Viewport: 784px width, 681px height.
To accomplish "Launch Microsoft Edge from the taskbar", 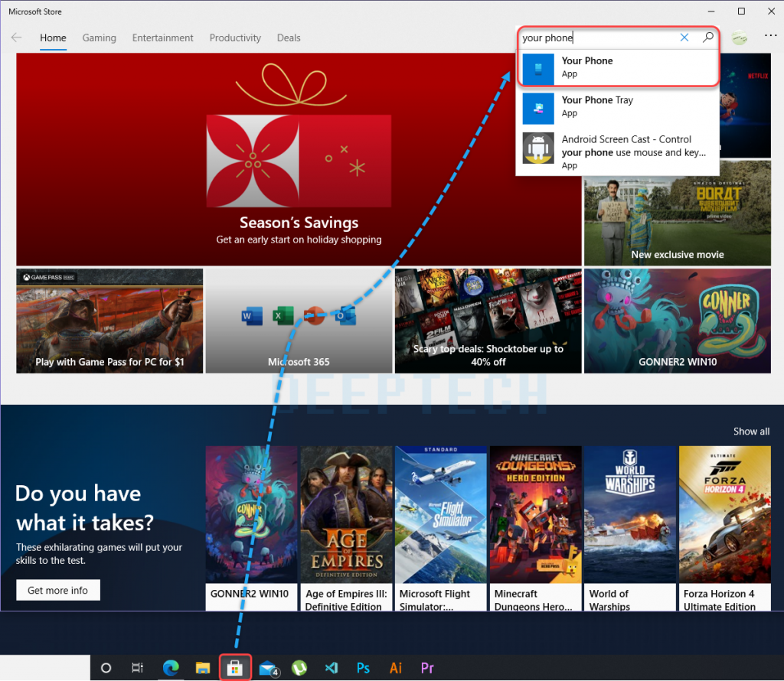I will tap(171, 667).
